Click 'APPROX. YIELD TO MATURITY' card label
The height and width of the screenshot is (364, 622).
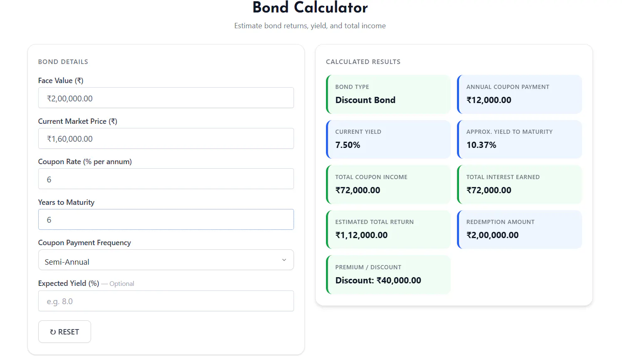[x=509, y=132]
